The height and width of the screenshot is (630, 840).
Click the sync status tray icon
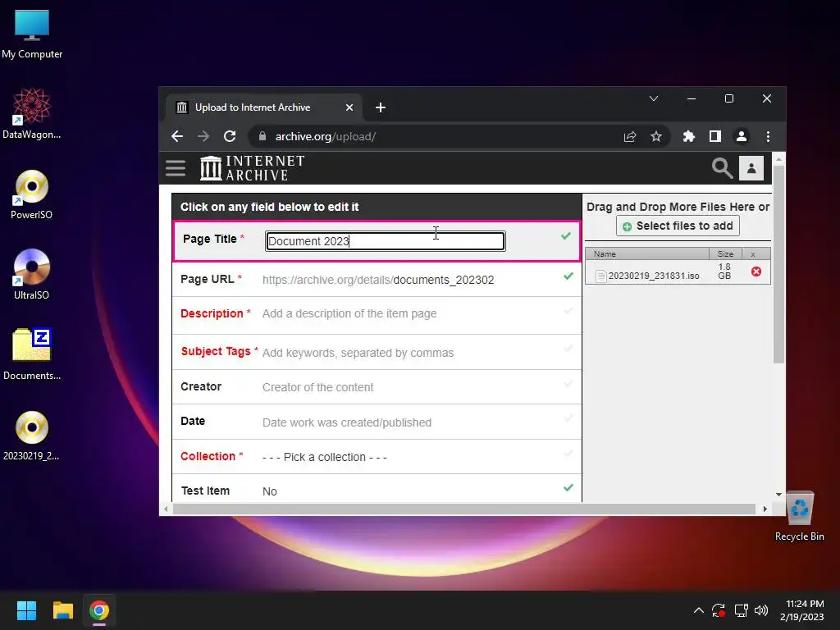(719, 610)
